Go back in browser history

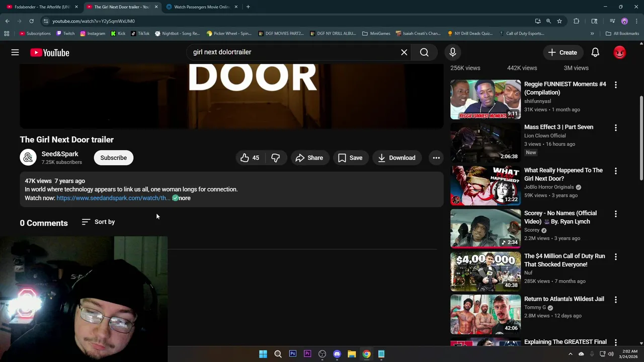click(x=7, y=21)
